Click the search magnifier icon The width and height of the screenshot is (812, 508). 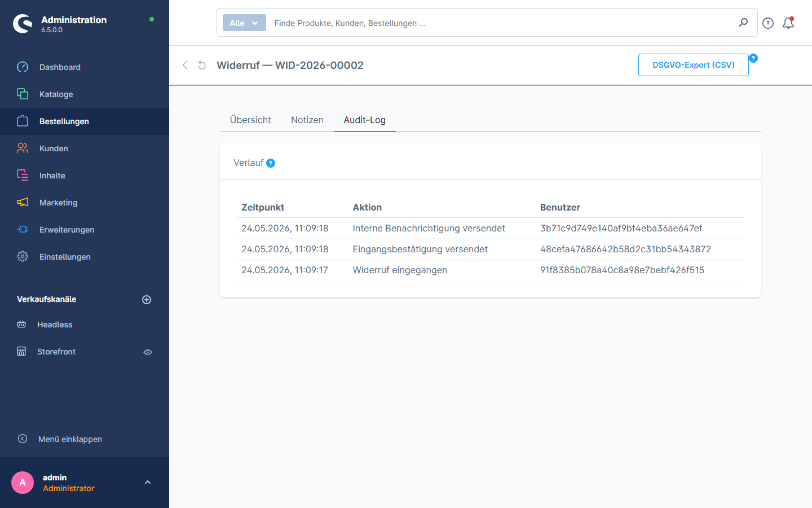(x=743, y=23)
